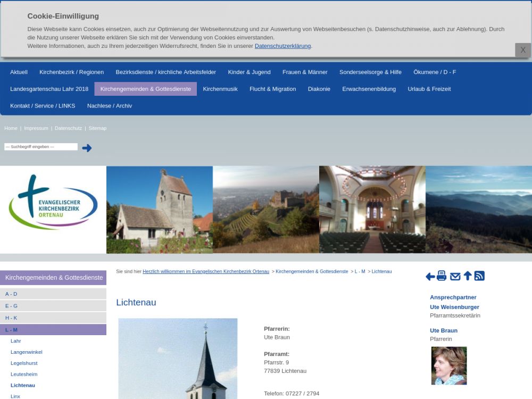Open the Kirchenmusik menu item
The width and height of the screenshot is (532, 399).
(x=220, y=89)
